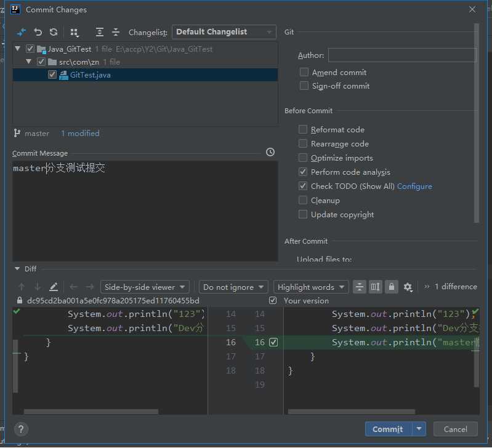Click the IntelliJ logo in title bar
The height and width of the screenshot is (448, 492).
coord(15,9)
